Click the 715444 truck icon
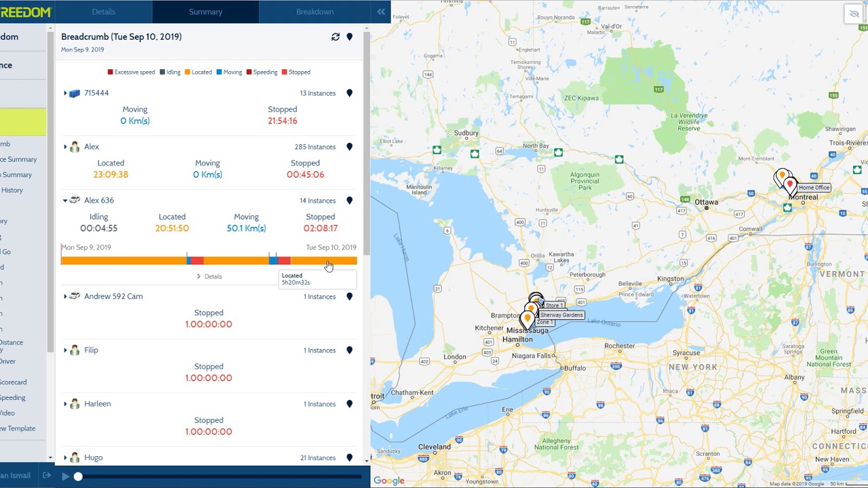Image resolution: width=868 pixels, height=488 pixels. pyautogui.click(x=75, y=93)
